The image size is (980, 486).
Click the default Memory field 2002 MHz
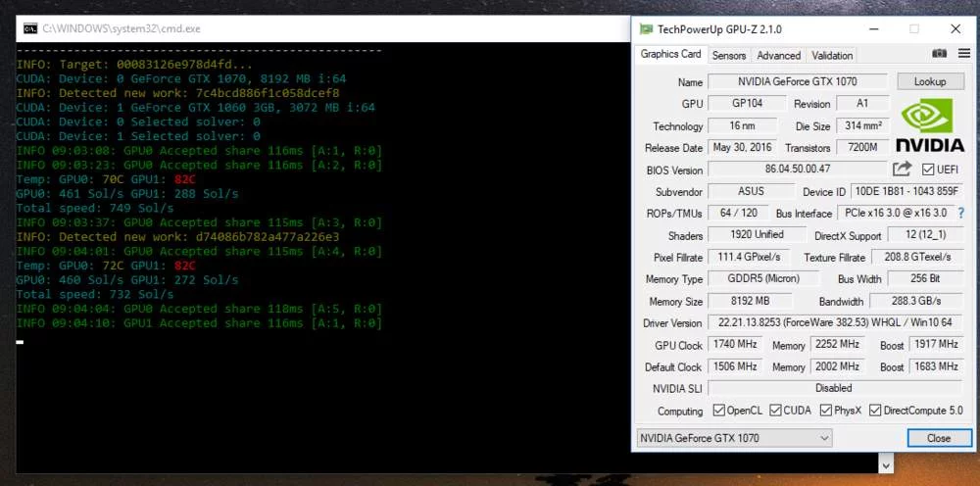tap(836, 366)
